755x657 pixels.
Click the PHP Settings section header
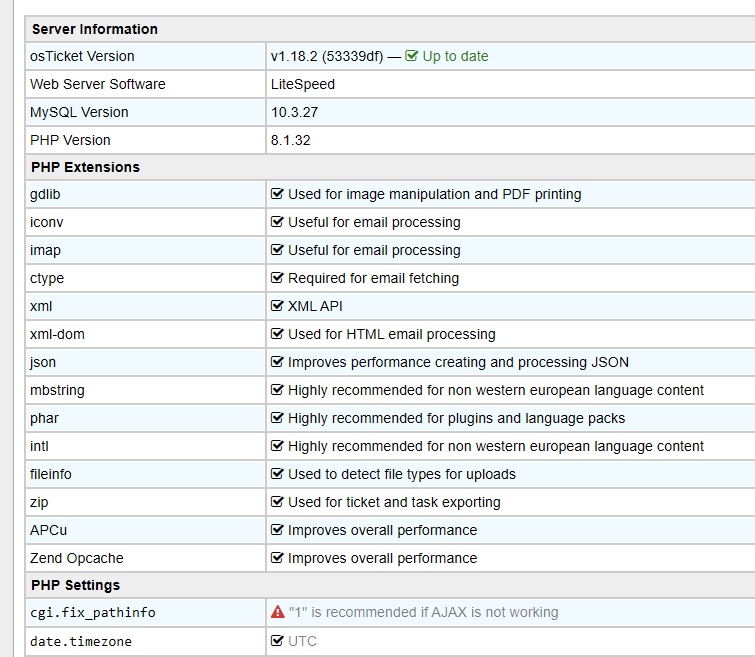coord(75,585)
